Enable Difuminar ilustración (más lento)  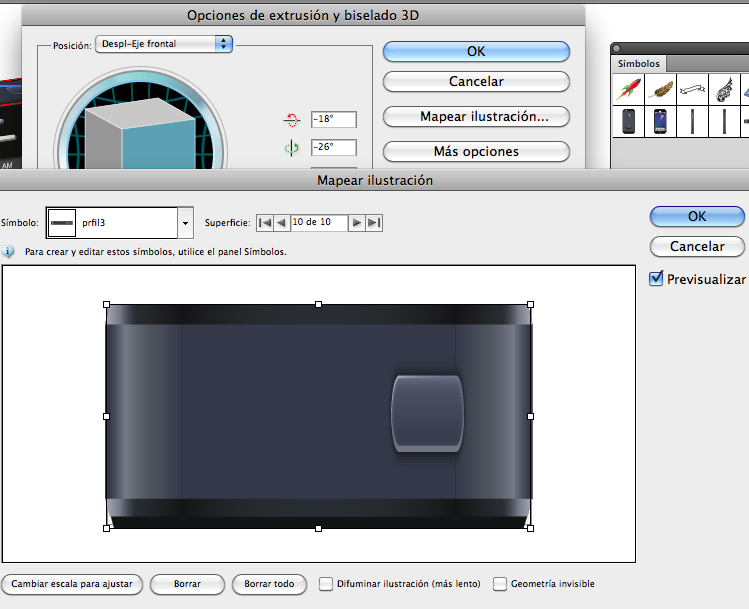[326, 584]
